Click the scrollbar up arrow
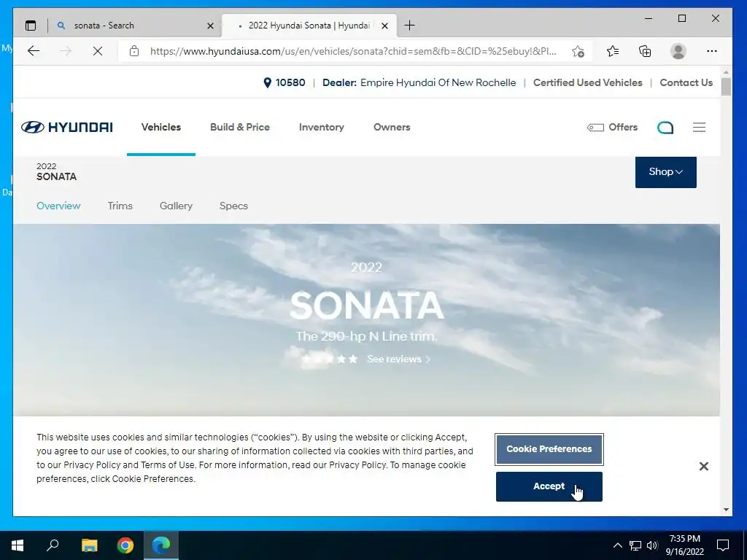Viewport: 747px width, 560px height. [x=726, y=72]
